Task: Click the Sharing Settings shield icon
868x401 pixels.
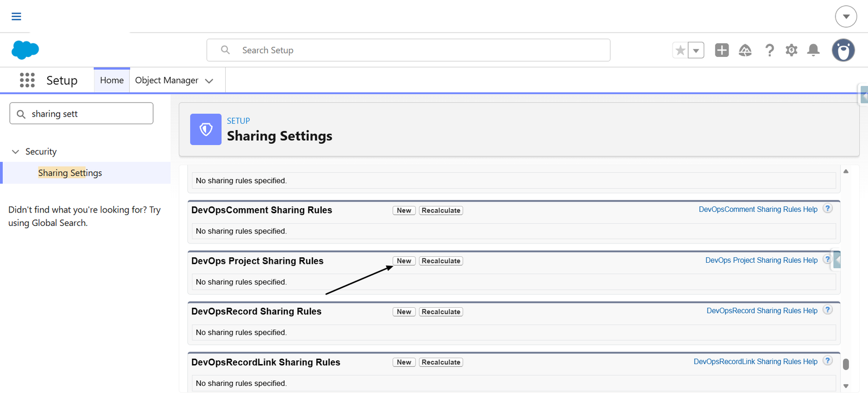Action: [206, 129]
